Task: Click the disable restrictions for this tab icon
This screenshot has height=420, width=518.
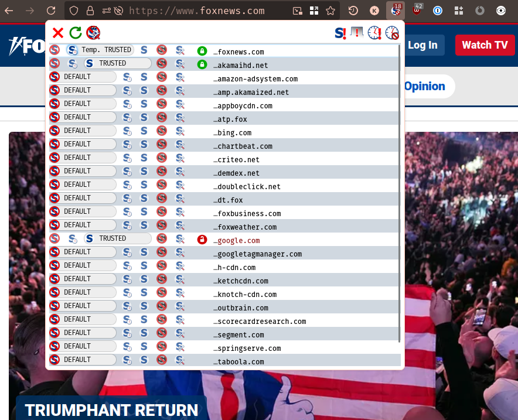Action: tap(357, 33)
